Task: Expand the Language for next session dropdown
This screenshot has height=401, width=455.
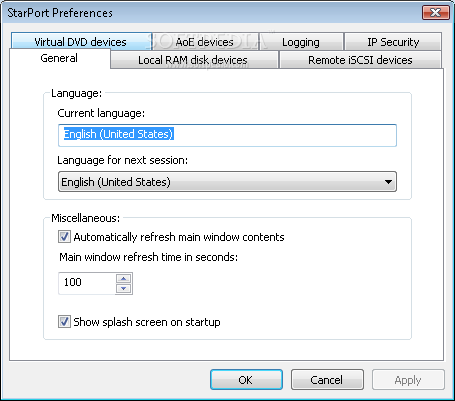Action: point(227,182)
